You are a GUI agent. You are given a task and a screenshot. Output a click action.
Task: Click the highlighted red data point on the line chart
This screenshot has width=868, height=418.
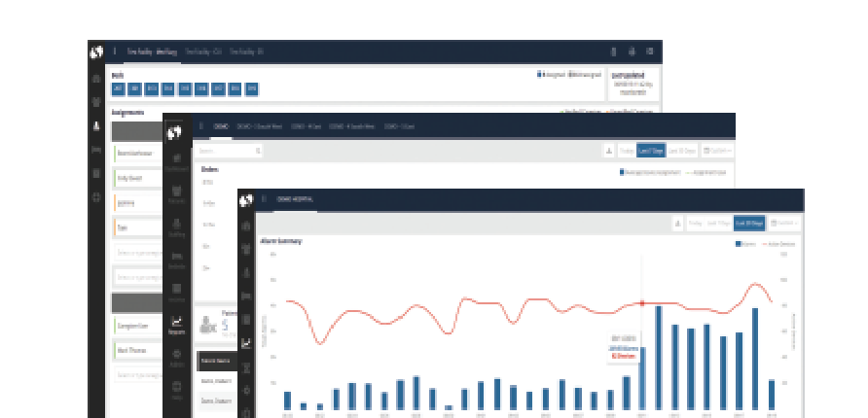pyautogui.click(x=642, y=303)
